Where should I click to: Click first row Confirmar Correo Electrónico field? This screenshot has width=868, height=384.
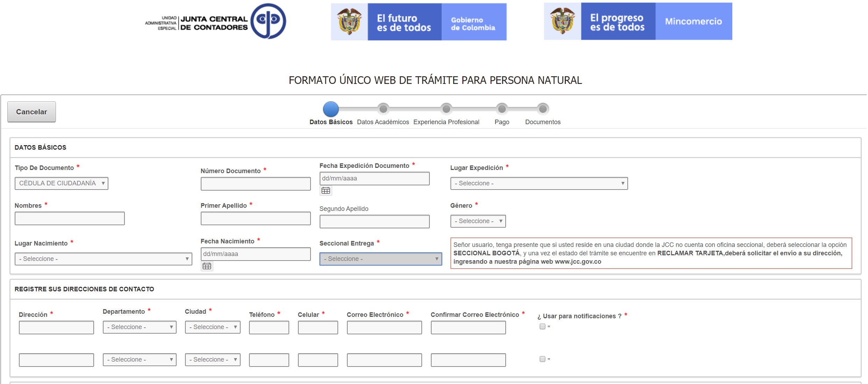click(x=468, y=327)
